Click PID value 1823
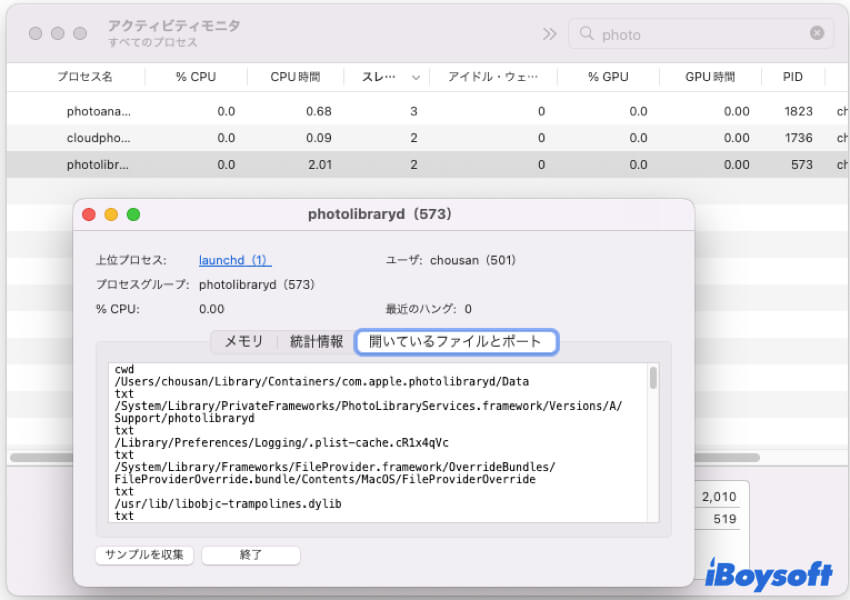This screenshot has height=600, width=850. (x=798, y=111)
